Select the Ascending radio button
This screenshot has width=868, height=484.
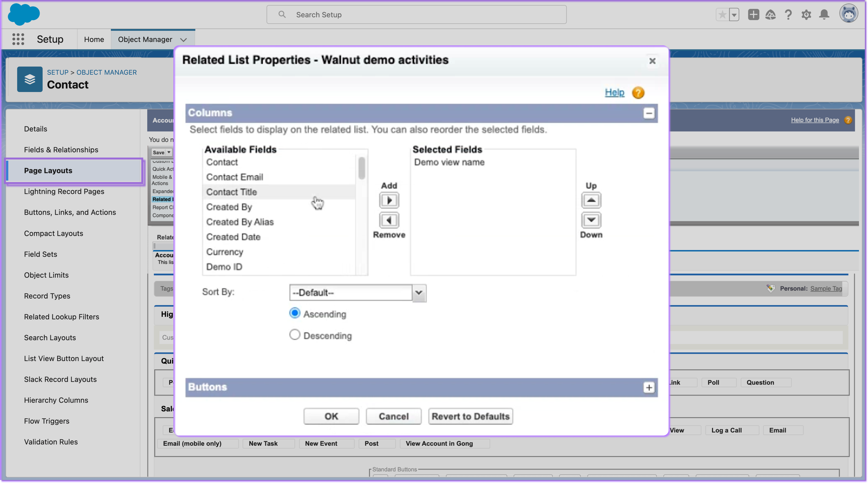pos(295,313)
